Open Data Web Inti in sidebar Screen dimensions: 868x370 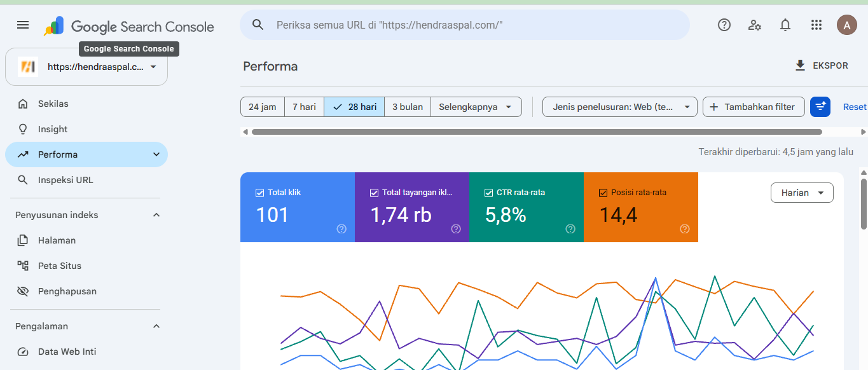(x=86, y=352)
